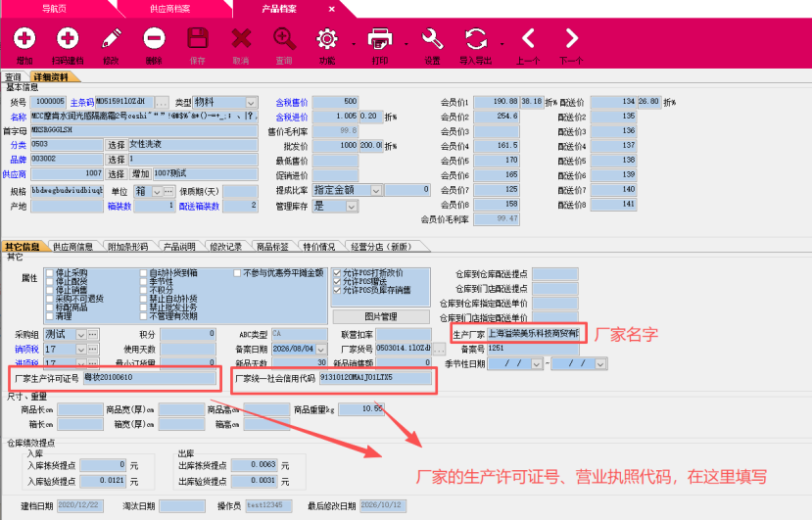Click ellipsis button beside 销项税 dropdown

click(93, 349)
